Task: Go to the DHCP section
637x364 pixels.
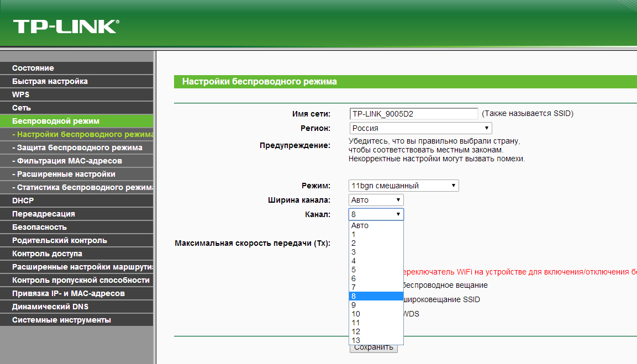Action: tap(76, 201)
